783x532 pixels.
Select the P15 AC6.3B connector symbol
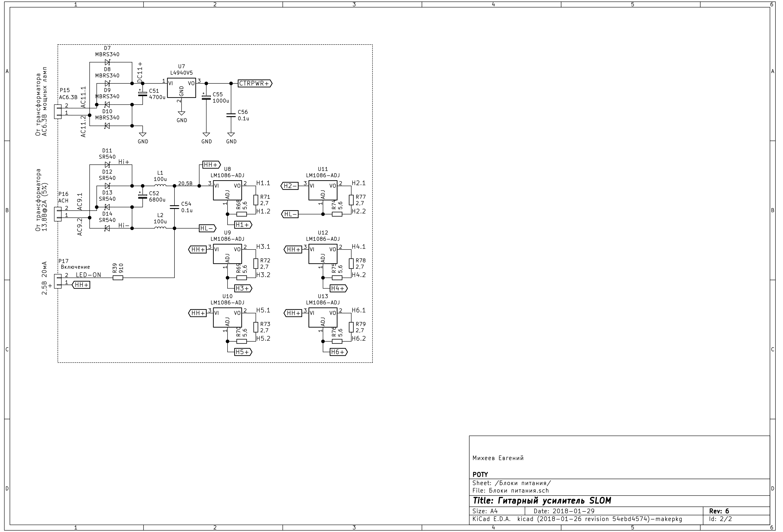[x=58, y=111]
